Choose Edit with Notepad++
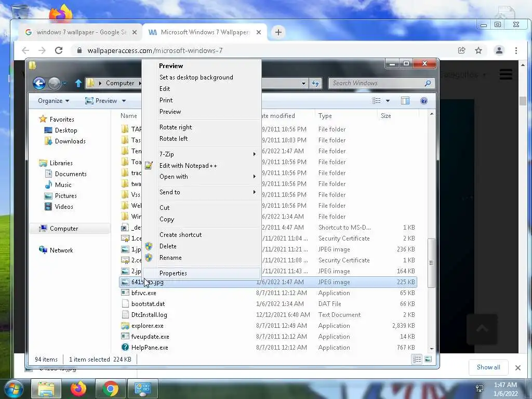This screenshot has height=399, width=532. [202, 166]
